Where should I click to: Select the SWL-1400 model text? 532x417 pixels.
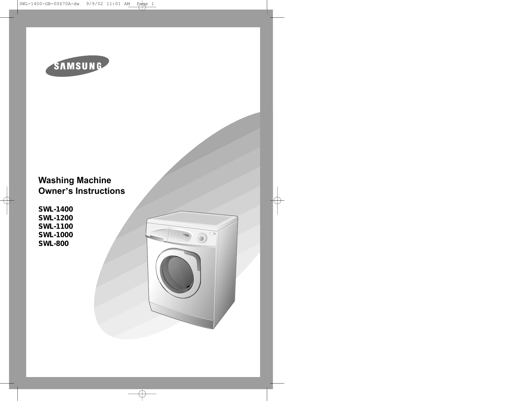point(56,209)
